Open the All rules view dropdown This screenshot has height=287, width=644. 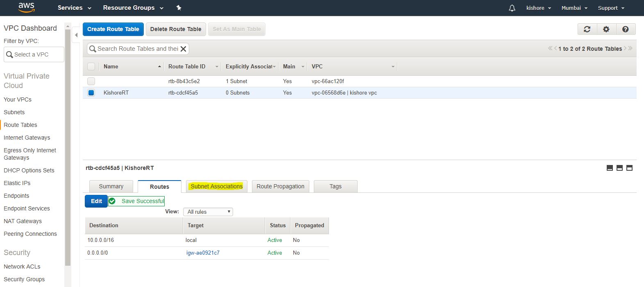[208, 212]
